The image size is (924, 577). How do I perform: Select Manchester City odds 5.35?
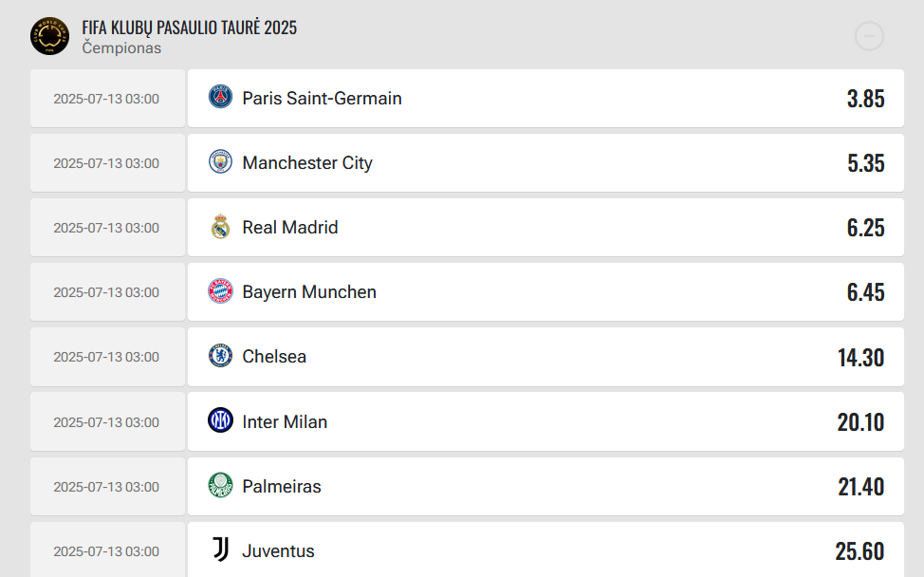[866, 163]
